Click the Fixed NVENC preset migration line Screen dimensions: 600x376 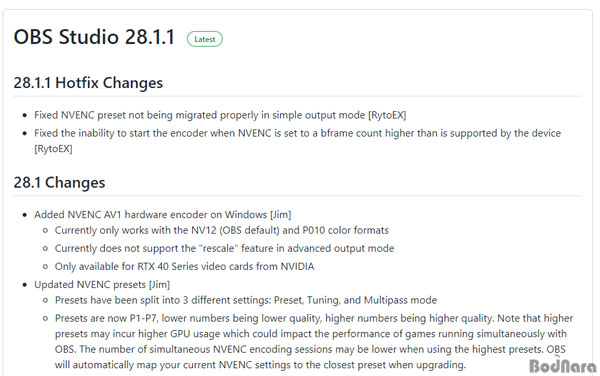220,115
